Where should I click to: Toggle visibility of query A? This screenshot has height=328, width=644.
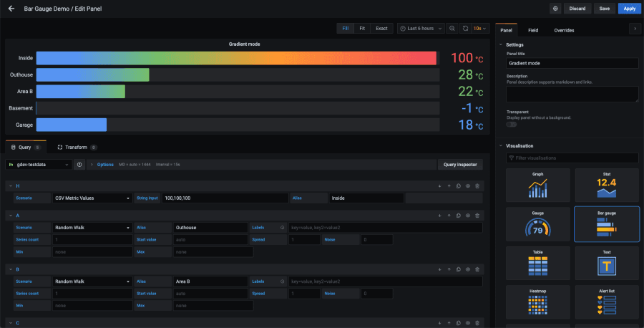(468, 215)
